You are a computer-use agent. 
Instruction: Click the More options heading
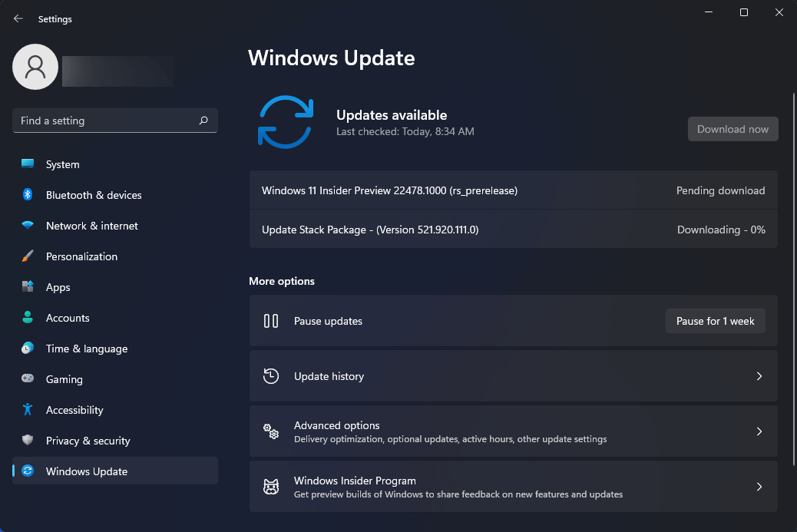282,281
